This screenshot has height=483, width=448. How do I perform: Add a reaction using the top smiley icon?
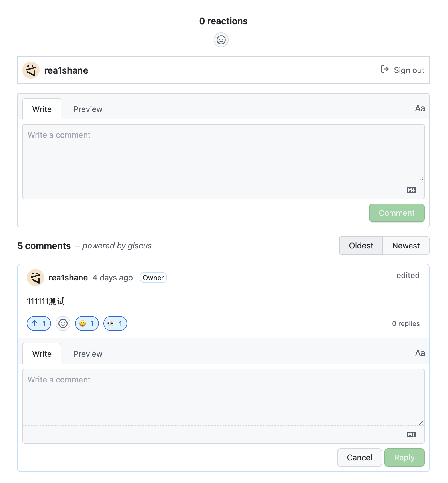click(x=221, y=40)
